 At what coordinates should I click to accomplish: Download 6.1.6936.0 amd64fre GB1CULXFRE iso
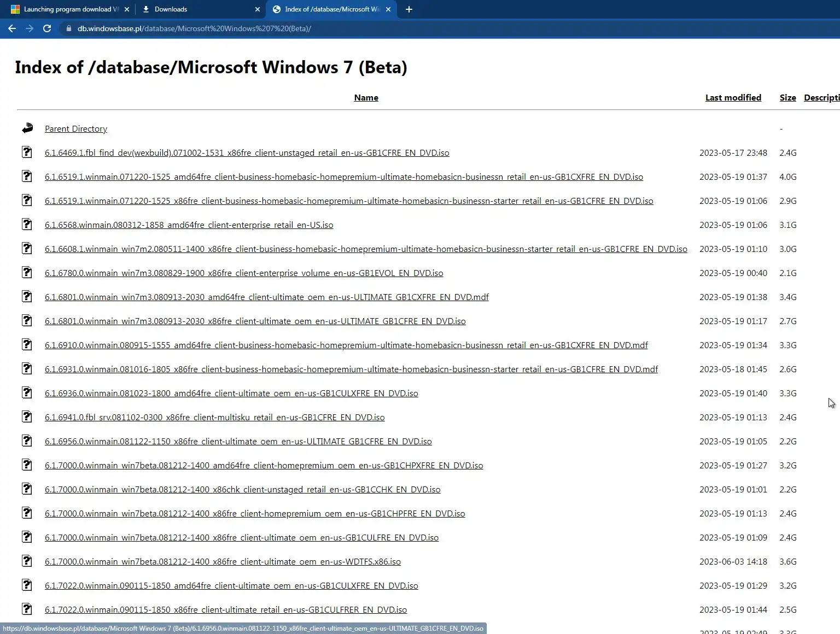(231, 394)
